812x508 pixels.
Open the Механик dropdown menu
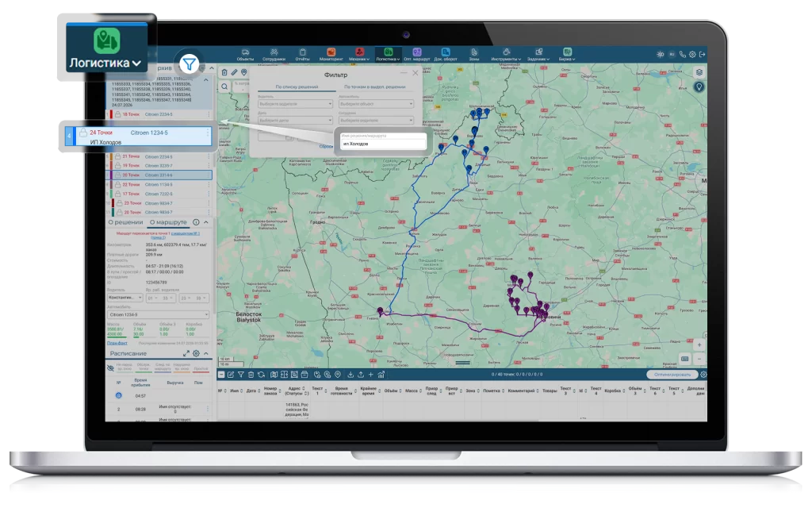pyautogui.click(x=359, y=55)
